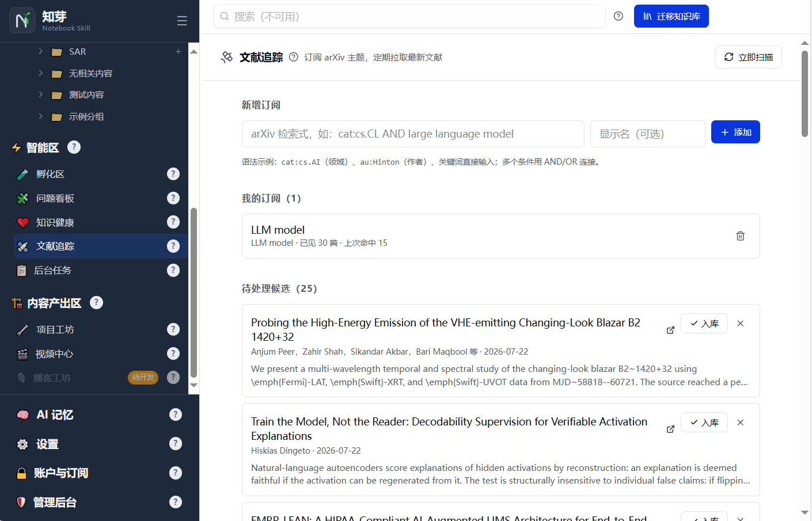Show help for 智能区 section
812x521 pixels.
[x=74, y=147]
